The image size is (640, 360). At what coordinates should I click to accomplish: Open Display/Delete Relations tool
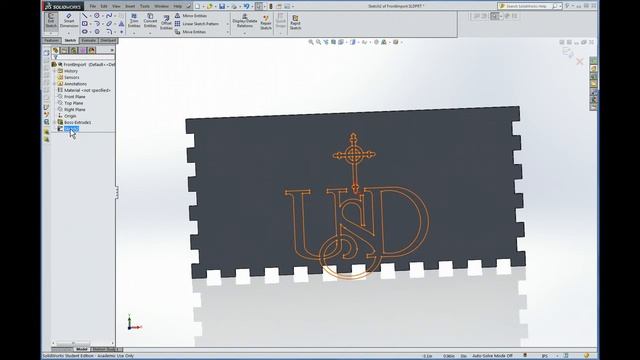(x=244, y=21)
